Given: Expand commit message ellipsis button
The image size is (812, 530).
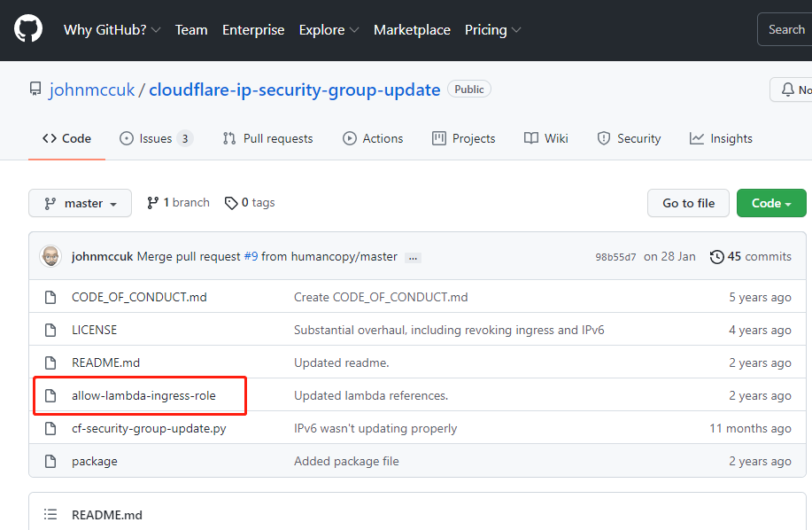Looking at the screenshot, I should (414, 257).
